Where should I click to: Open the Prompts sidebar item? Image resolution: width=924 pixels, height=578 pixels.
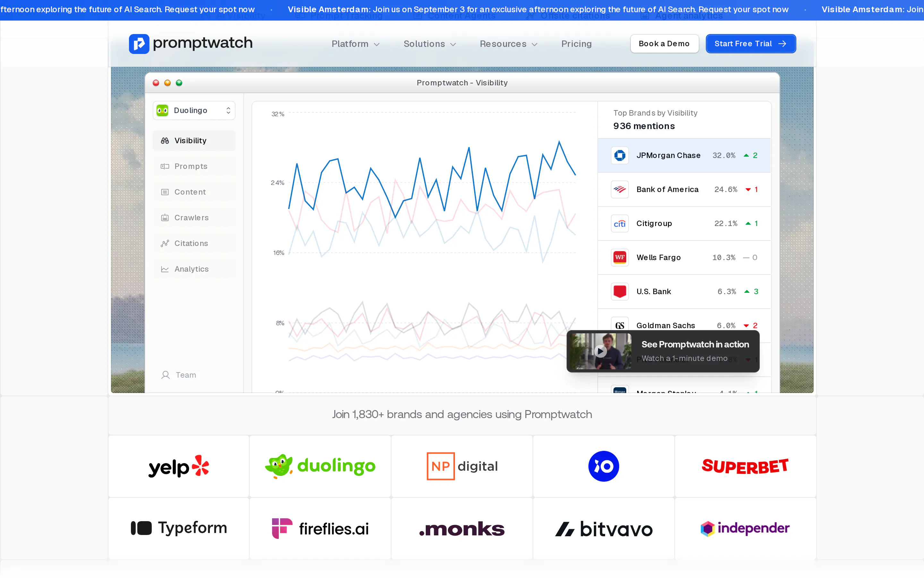194,166
